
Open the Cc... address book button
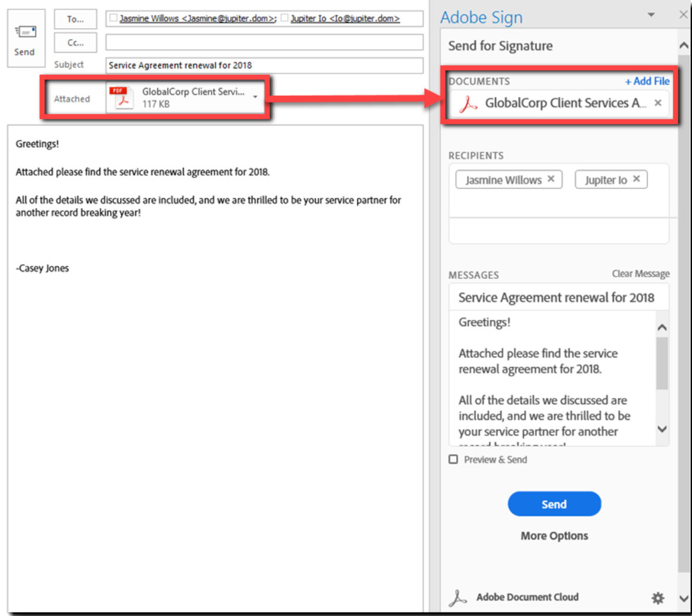[75, 43]
